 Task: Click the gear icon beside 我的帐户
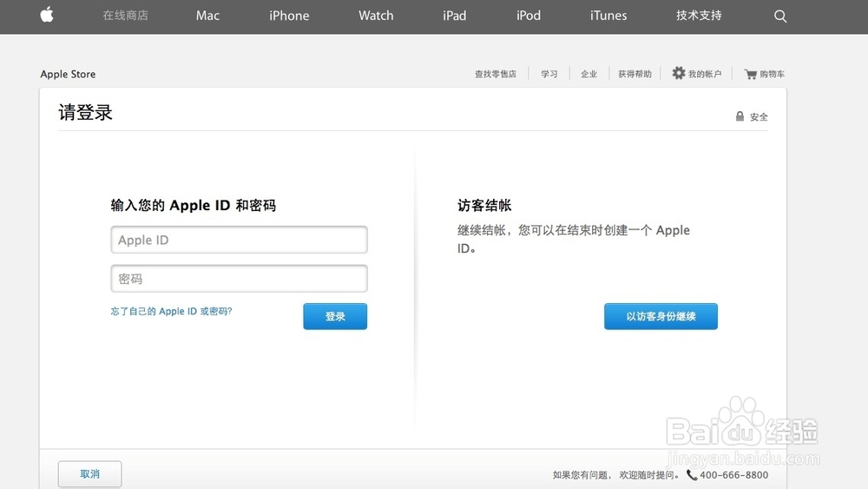[x=678, y=73]
